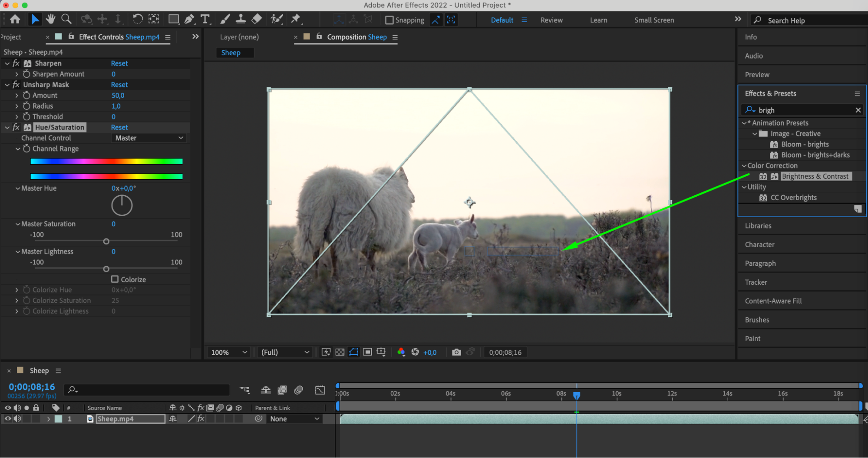Open the 100% magnification dropdown
This screenshot has width=868, height=458.
click(229, 352)
